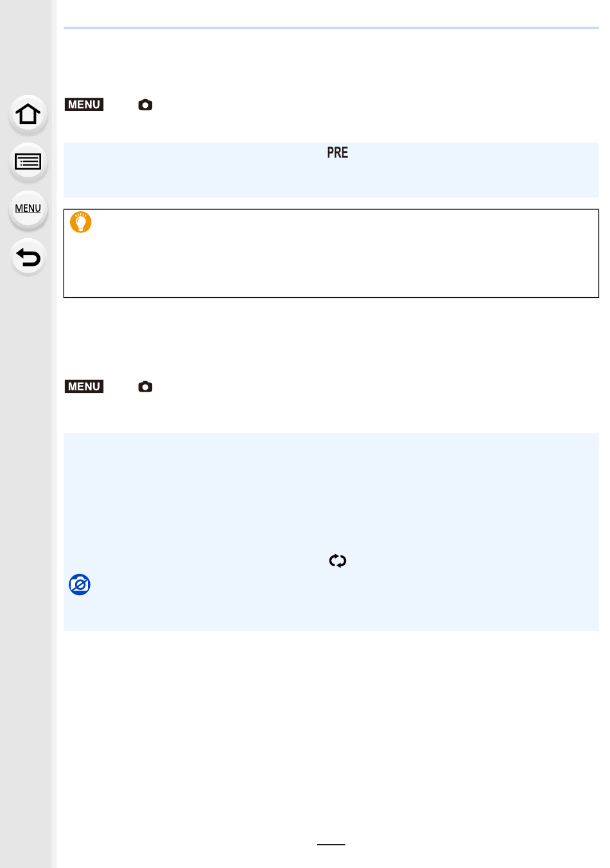Click the orange lightbulb tip icon
This screenshot has width=610, height=868.
[81, 222]
